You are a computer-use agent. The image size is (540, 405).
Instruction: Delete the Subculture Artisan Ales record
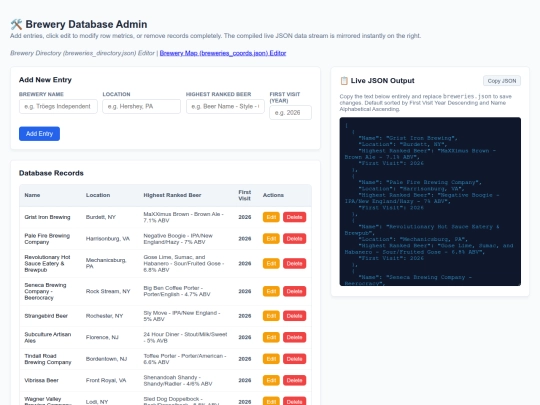[x=294, y=337]
